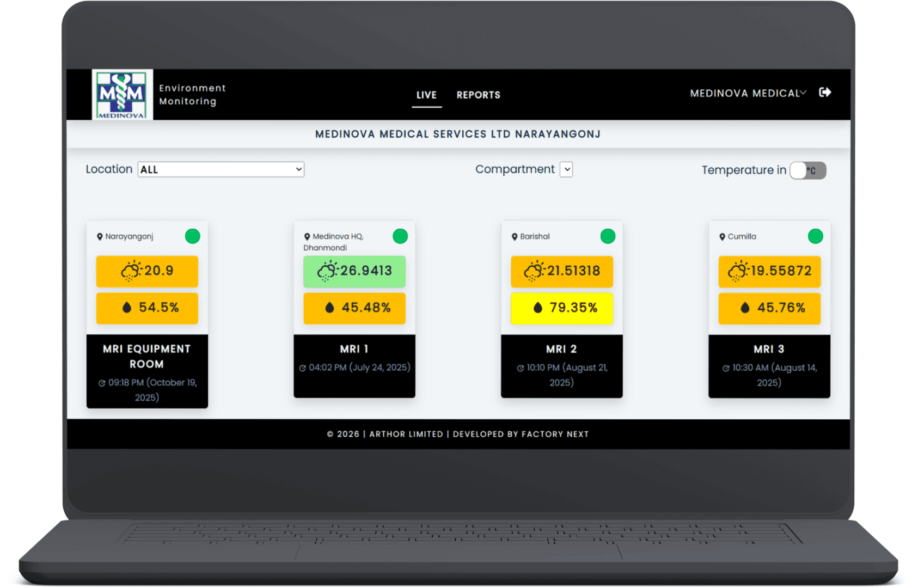Click Narayangonj green status indicator
The image size is (918, 588).
point(193,236)
